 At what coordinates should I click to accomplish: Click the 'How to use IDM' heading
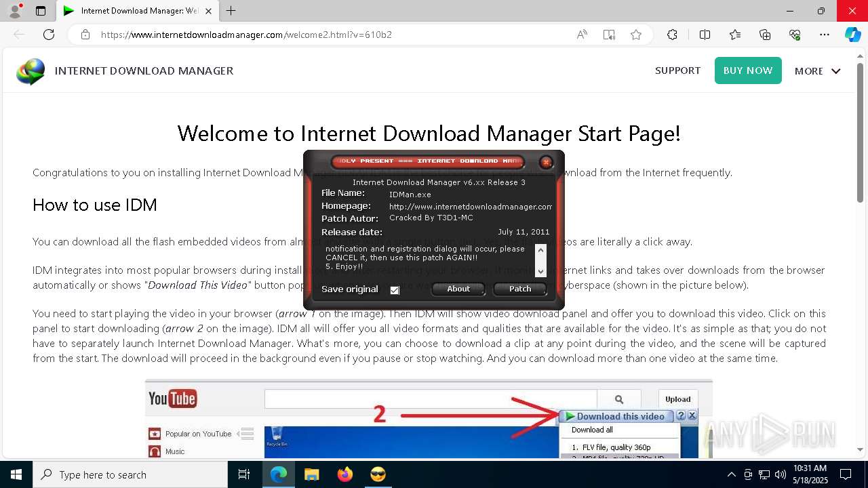coord(95,205)
